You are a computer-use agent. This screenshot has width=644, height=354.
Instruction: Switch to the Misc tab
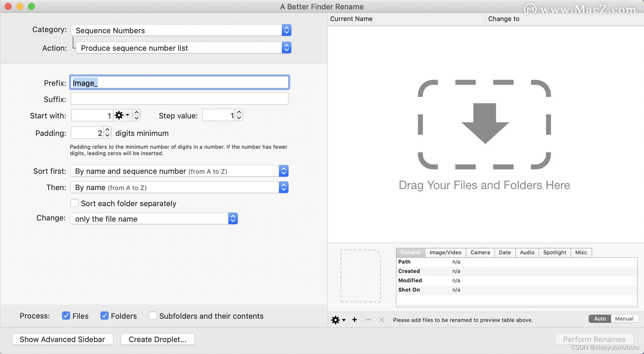pyautogui.click(x=581, y=253)
